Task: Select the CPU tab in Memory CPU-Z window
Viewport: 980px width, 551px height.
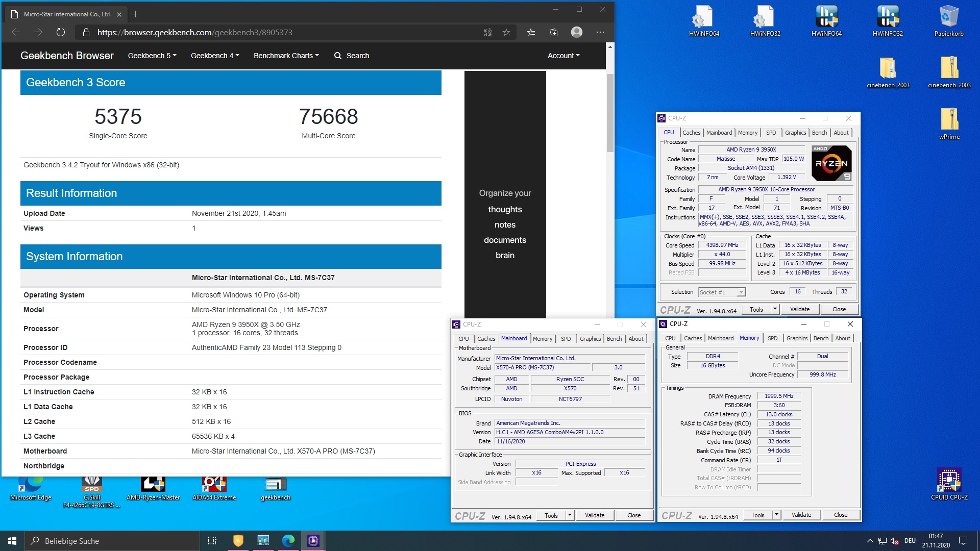Action: 670,338
